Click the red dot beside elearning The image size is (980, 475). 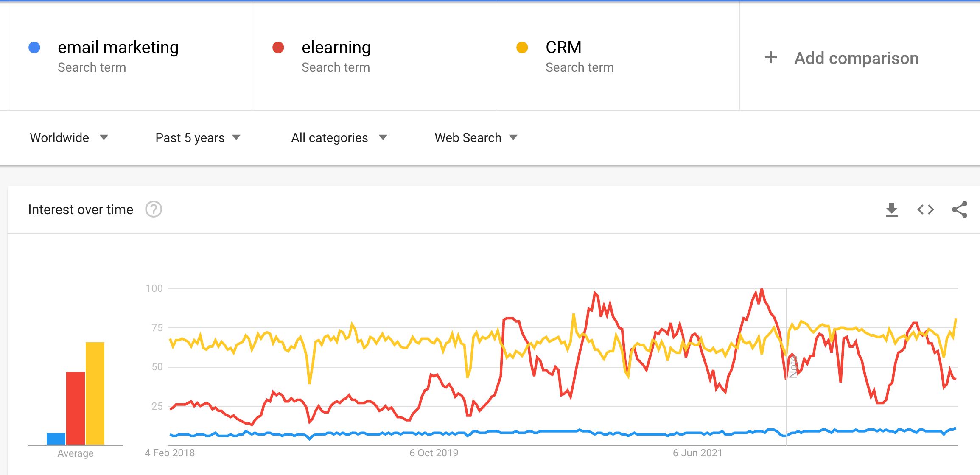[278, 47]
